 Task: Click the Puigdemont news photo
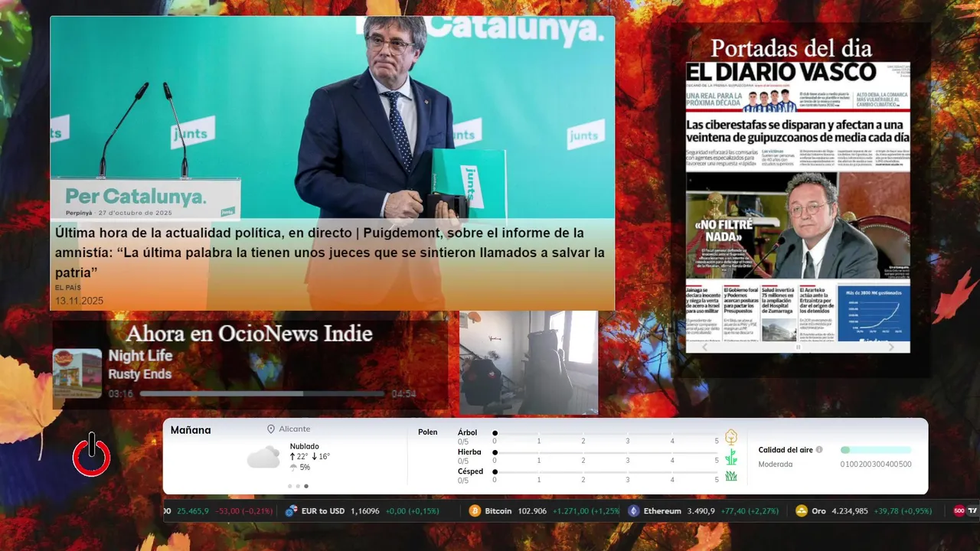(x=332, y=119)
